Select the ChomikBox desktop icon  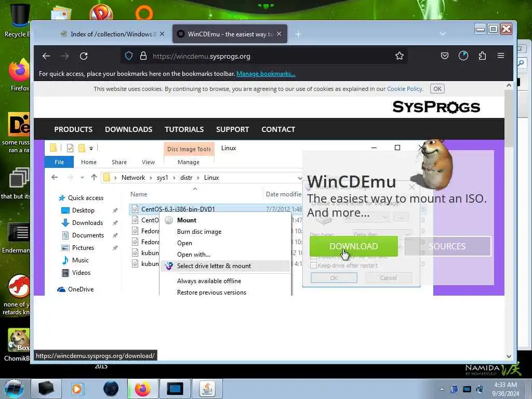pyautogui.click(x=18, y=344)
